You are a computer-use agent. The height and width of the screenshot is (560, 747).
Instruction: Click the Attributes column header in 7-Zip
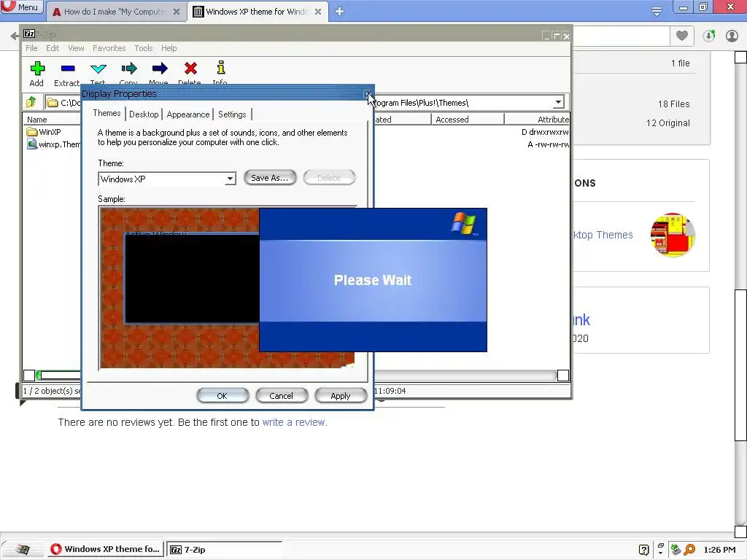[538, 120]
